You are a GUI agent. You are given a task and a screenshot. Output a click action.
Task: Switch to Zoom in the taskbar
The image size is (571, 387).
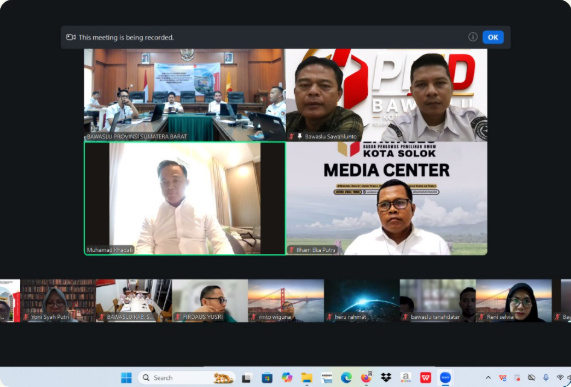(445, 378)
